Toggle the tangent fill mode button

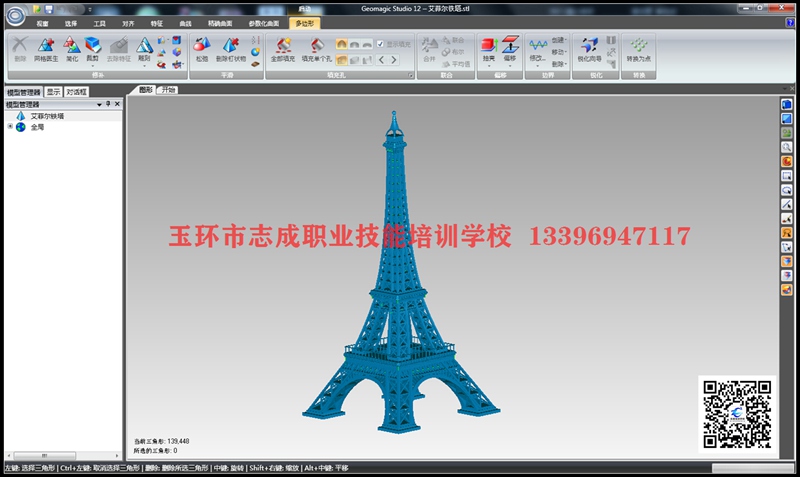tap(354, 44)
